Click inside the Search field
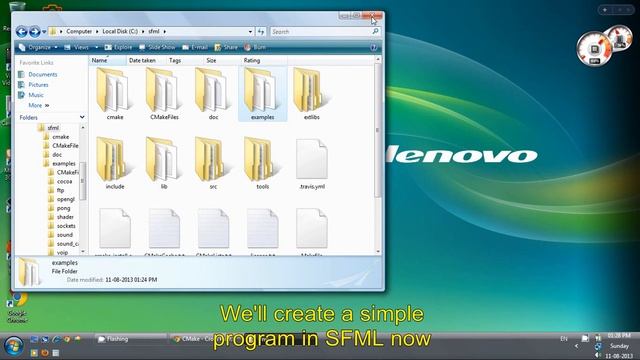640x360 pixels. [321, 31]
